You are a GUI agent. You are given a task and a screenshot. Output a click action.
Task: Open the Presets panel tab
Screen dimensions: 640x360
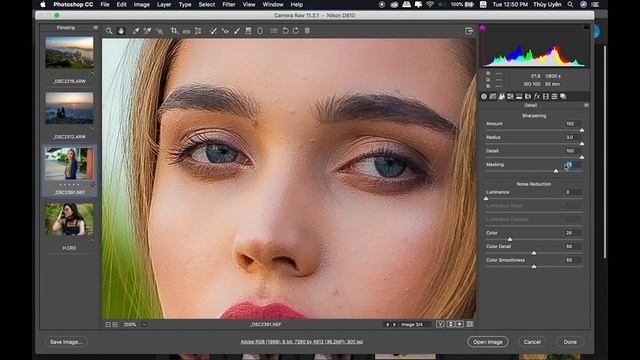click(554, 97)
